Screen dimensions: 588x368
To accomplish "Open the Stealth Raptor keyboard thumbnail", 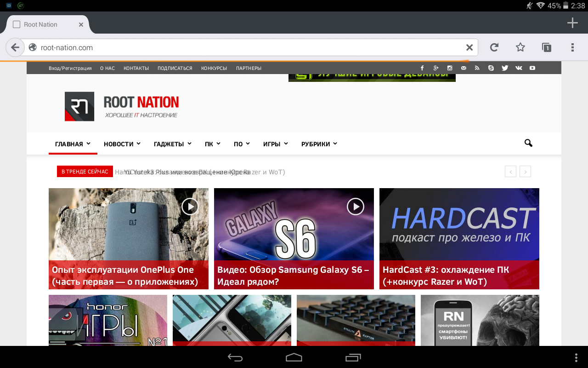I will coord(356,321).
